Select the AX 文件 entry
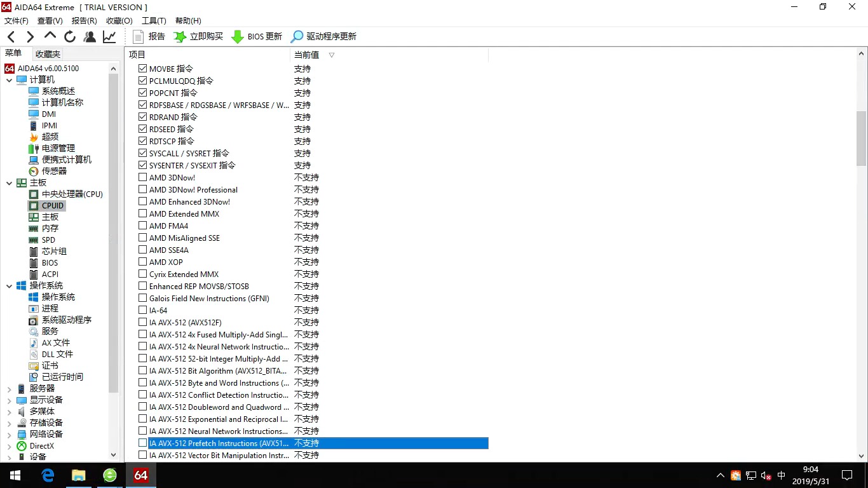The image size is (868, 488). (x=49, y=342)
